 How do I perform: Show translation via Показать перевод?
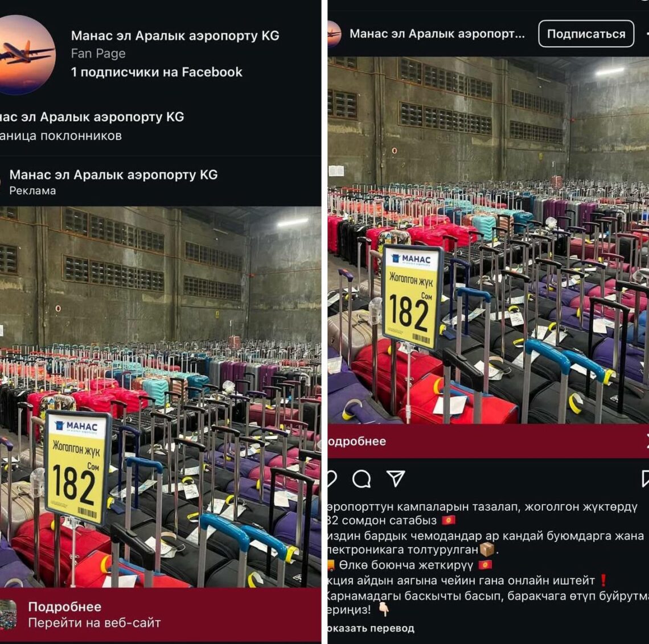pos(371,628)
